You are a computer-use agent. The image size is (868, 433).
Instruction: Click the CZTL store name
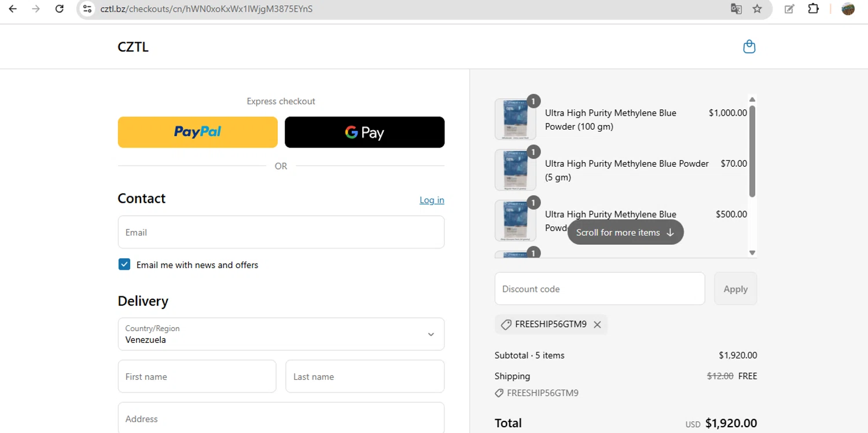coord(133,47)
